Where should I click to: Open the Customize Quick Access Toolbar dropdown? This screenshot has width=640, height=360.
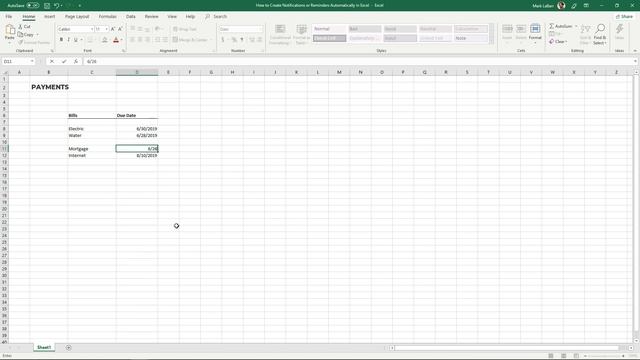point(80,6)
